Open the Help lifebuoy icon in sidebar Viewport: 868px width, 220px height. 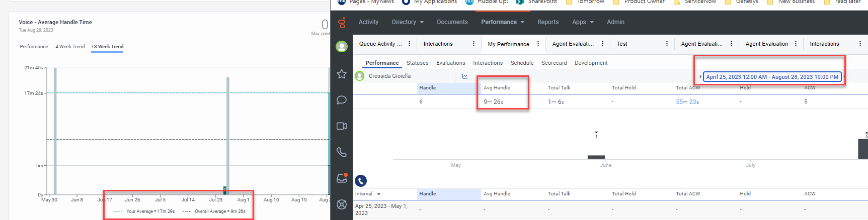coord(342,204)
